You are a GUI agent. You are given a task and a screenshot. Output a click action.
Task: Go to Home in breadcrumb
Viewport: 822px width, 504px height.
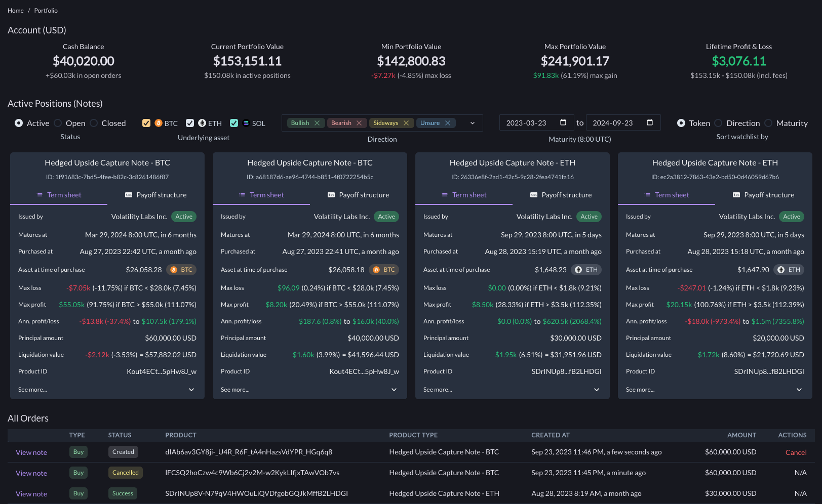[16, 11]
